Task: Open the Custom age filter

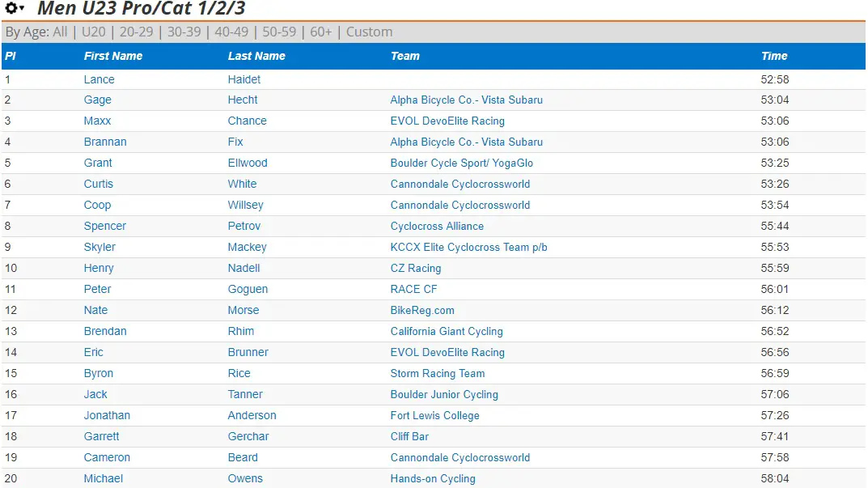Action: click(x=369, y=32)
